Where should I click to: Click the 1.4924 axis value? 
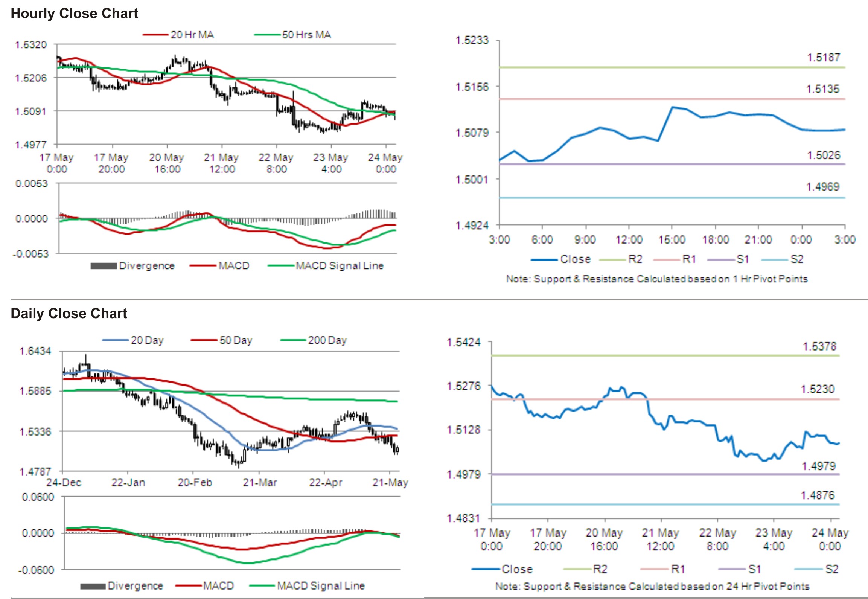click(x=472, y=226)
